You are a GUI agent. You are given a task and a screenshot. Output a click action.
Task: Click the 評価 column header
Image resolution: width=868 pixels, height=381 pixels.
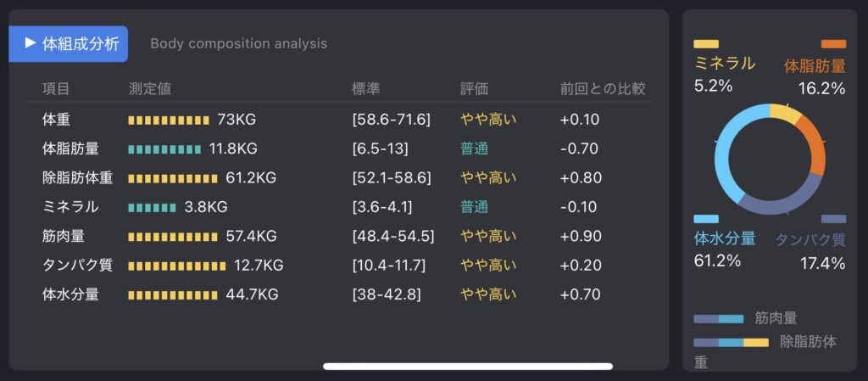(x=474, y=88)
